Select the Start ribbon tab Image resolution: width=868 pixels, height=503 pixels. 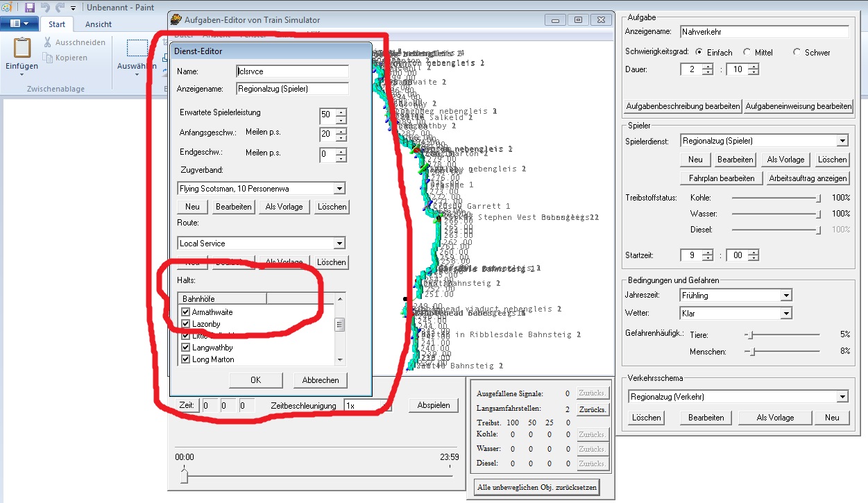57,24
